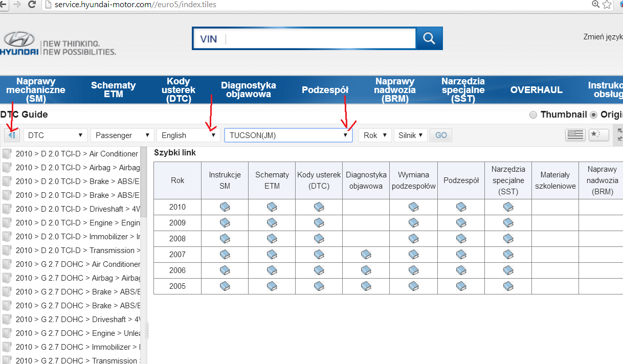
Task: Open the 2006 Diagnostyka objawowa book icon
Action: [x=366, y=270]
